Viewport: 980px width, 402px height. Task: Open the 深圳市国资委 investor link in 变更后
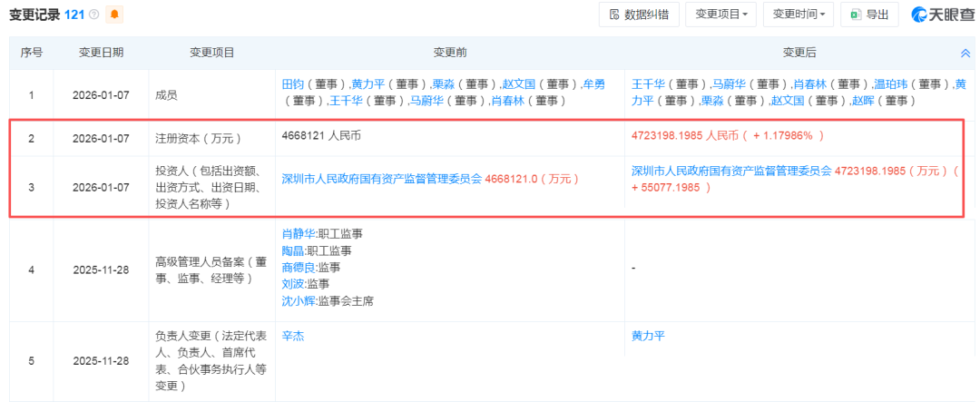tap(732, 170)
